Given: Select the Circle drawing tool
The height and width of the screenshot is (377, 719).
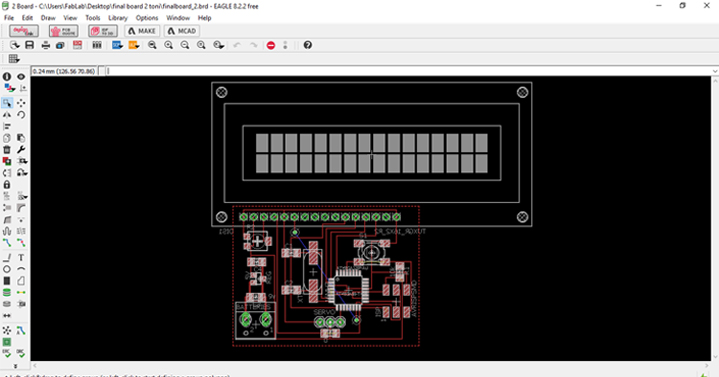Looking at the screenshot, I should pyautogui.click(x=7, y=269).
